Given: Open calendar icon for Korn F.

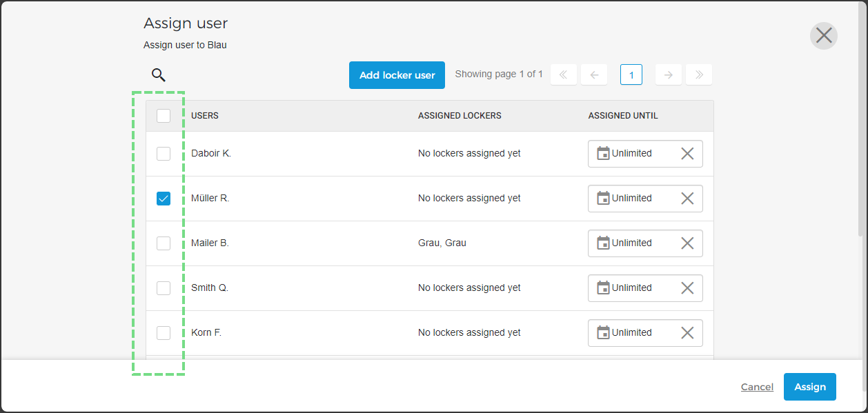Looking at the screenshot, I should (603, 333).
